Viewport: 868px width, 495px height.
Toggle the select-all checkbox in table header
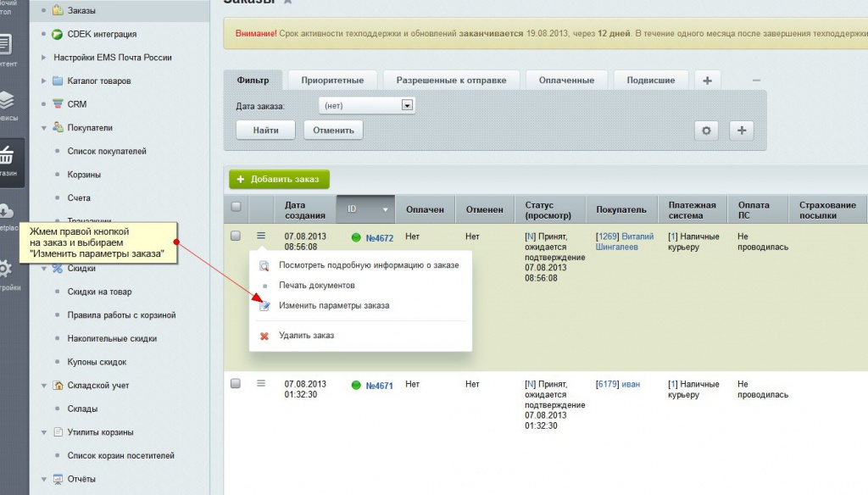tap(236, 206)
